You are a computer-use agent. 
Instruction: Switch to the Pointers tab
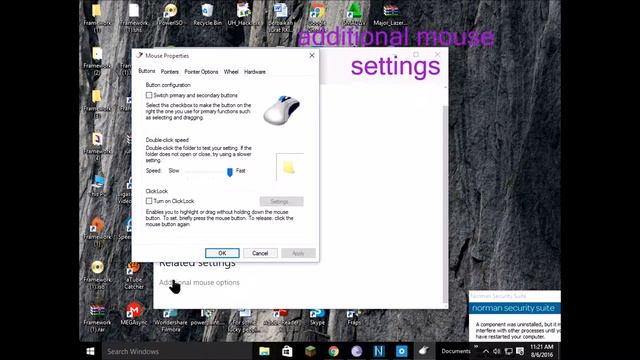click(x=169, y=71)
